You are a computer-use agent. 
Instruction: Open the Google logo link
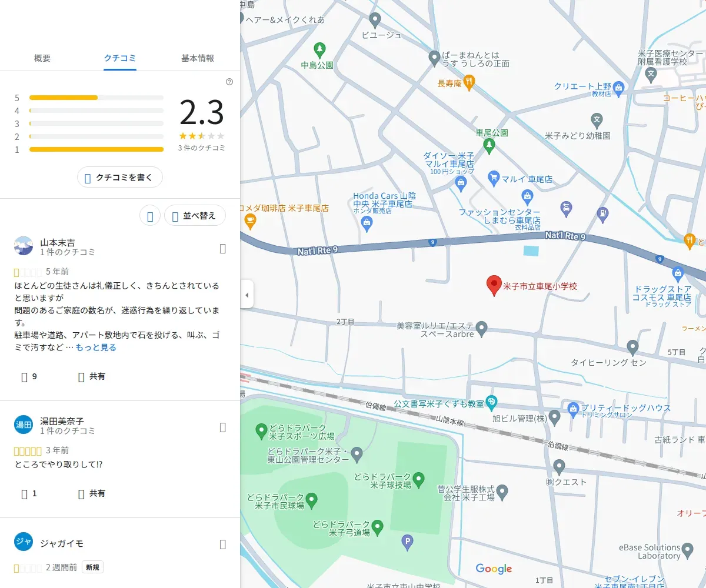point(494,569)
